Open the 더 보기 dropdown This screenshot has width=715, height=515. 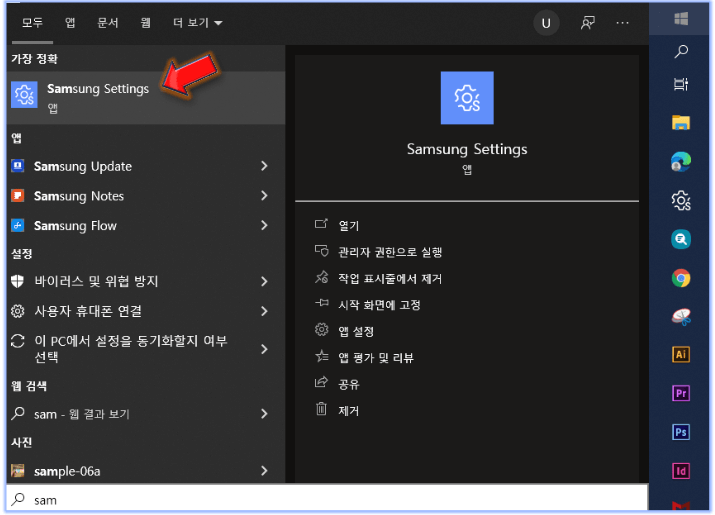[197, 23]
